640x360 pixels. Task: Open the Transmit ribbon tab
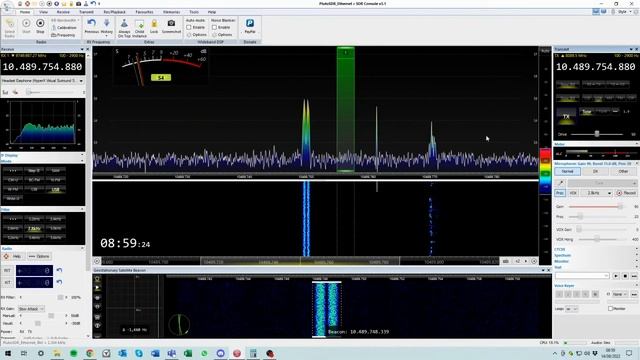click(86, 12)
